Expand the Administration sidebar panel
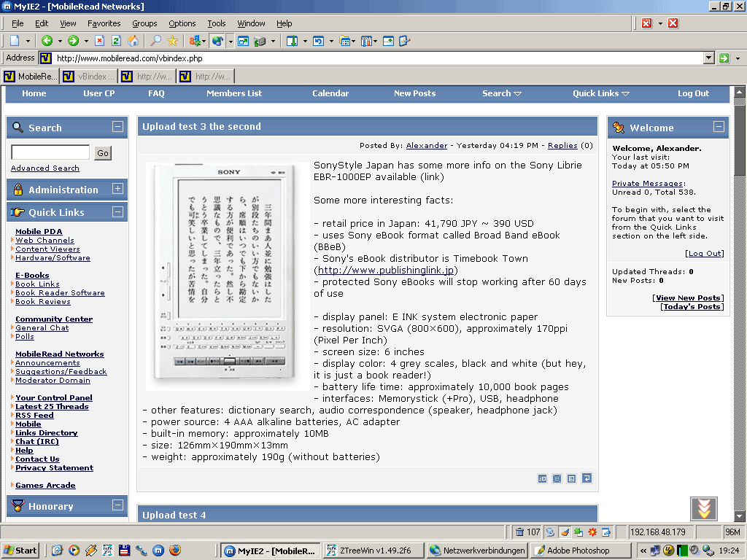Viewport: 747px width, 560px height. coord(117,189)
